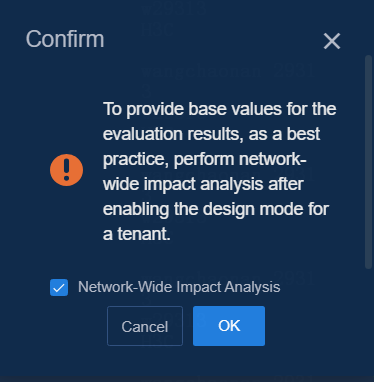374x382 pixels.
Task: Close the Confirm dialog with the X icon
Action: (x=332, y=41)
